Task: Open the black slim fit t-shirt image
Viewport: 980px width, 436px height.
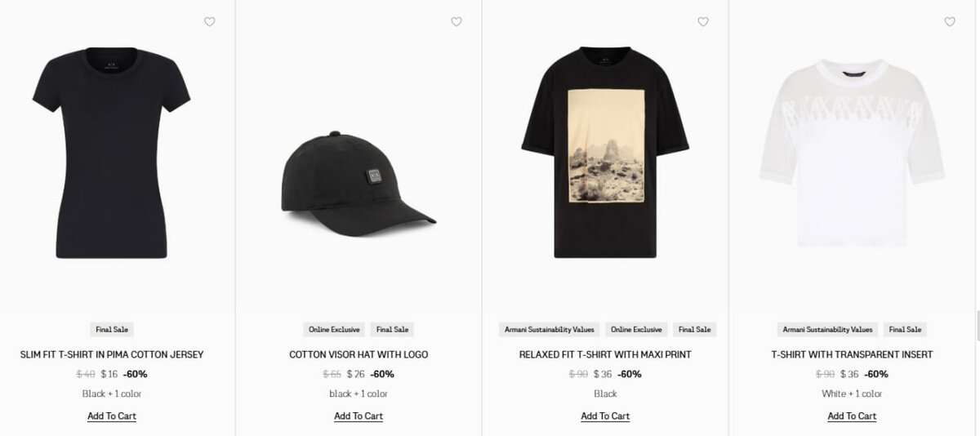Action: coord(112,153)
